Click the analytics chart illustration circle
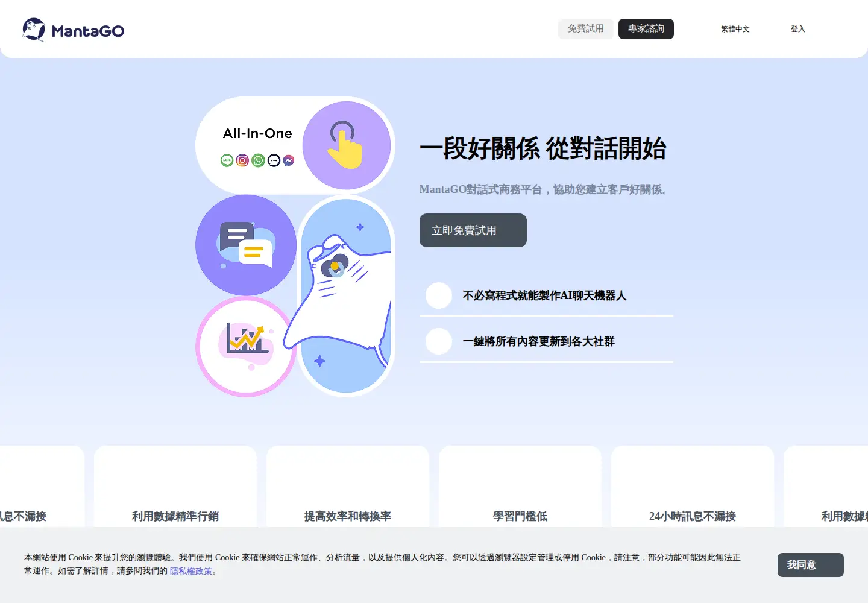Screen dimensions: 868x603 (246, 347)
